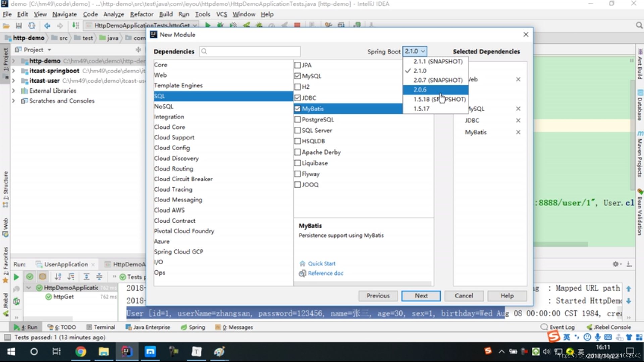Click the Debug bug toolbar icon
Viewport: 644px width, 362px height.
(220, 25)
